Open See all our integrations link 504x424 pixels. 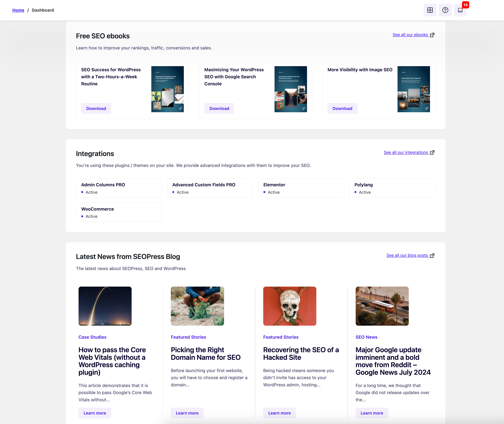[406, 152]
